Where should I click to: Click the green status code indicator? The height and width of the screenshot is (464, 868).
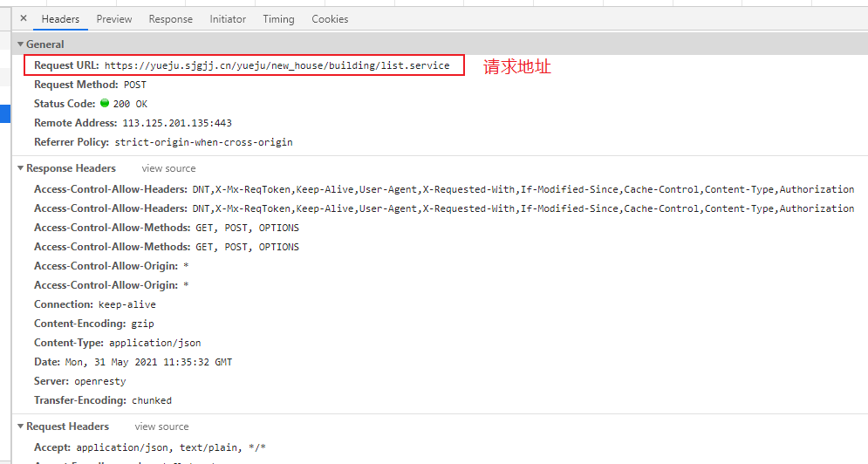(x=105, y=103)
